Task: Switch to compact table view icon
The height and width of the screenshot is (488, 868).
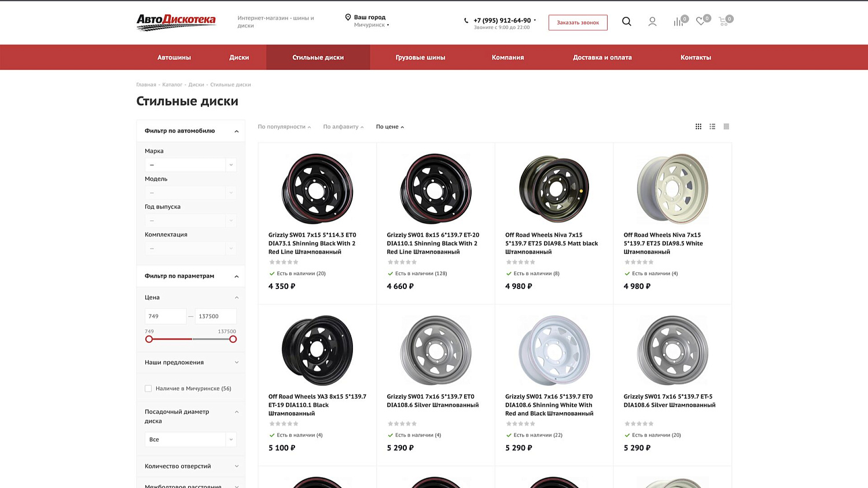Action: (x=726, y=127)
